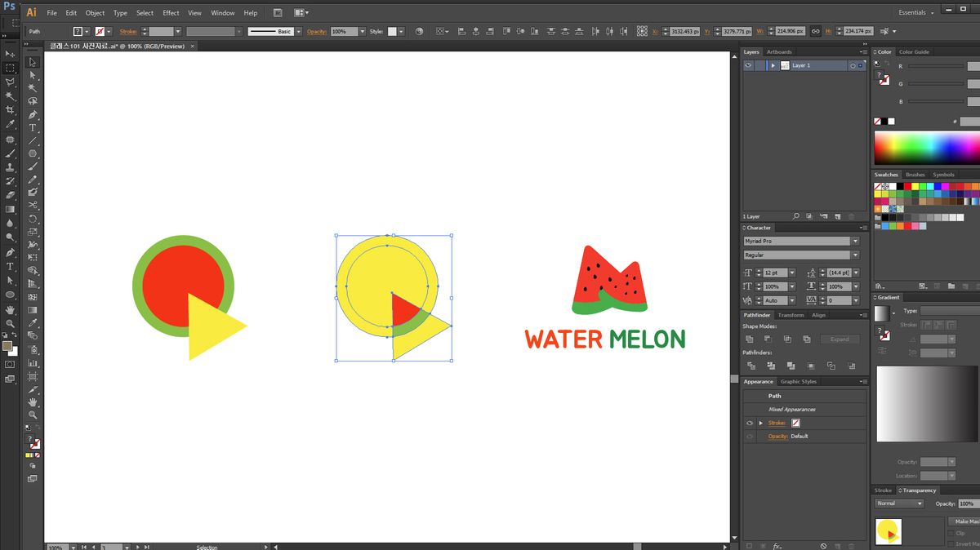Open the Normal blending mode dropdown
The width and height of the screenshot is (980, 550).
tap(898, 503)
